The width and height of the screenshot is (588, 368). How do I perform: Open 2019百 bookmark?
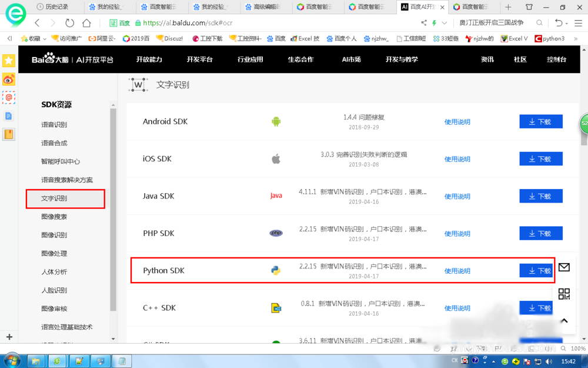[136, 39]
